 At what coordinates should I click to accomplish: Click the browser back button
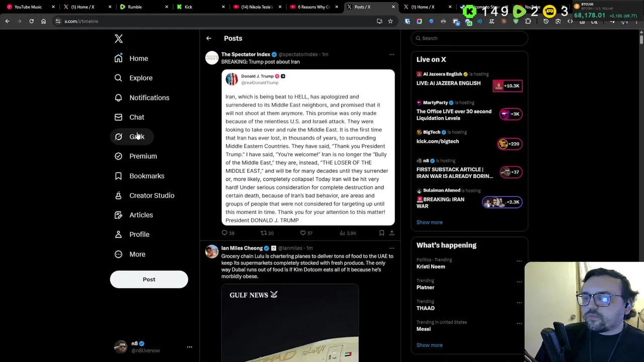pos(7,21)
